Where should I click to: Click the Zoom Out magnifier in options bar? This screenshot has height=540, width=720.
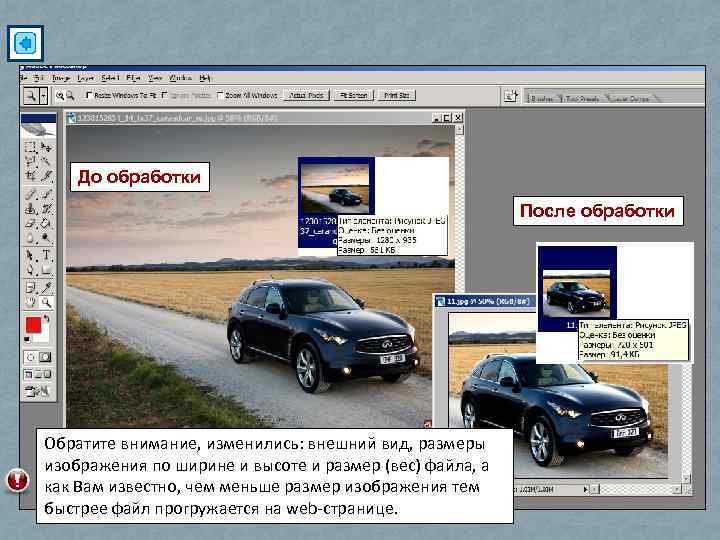[x=70, y=96]
